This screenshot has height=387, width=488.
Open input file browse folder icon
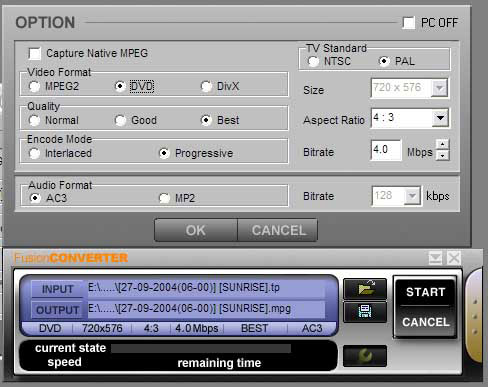(365, 289)
